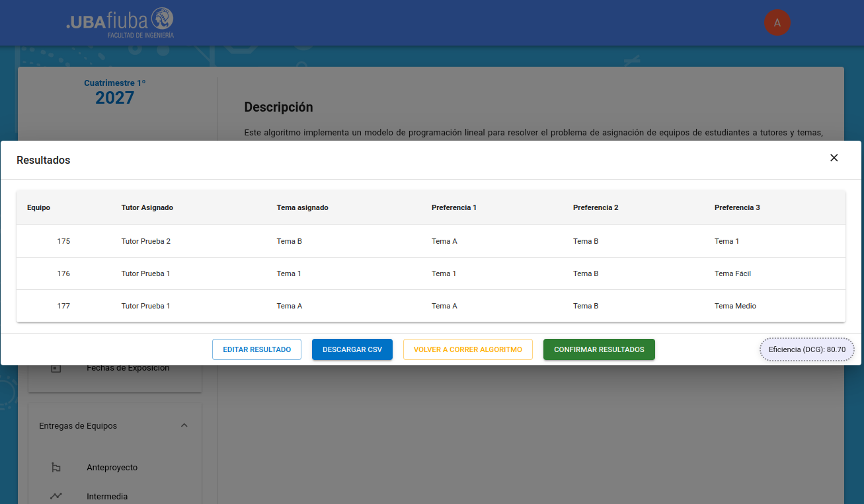Click the Anteproyecto flag icon

(56, 468)
